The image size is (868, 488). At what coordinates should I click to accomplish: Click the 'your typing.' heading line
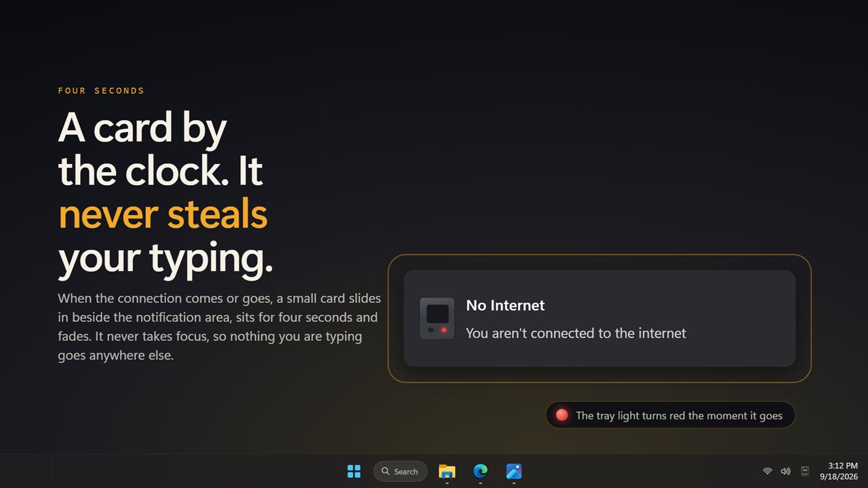[x=165, y=259]
